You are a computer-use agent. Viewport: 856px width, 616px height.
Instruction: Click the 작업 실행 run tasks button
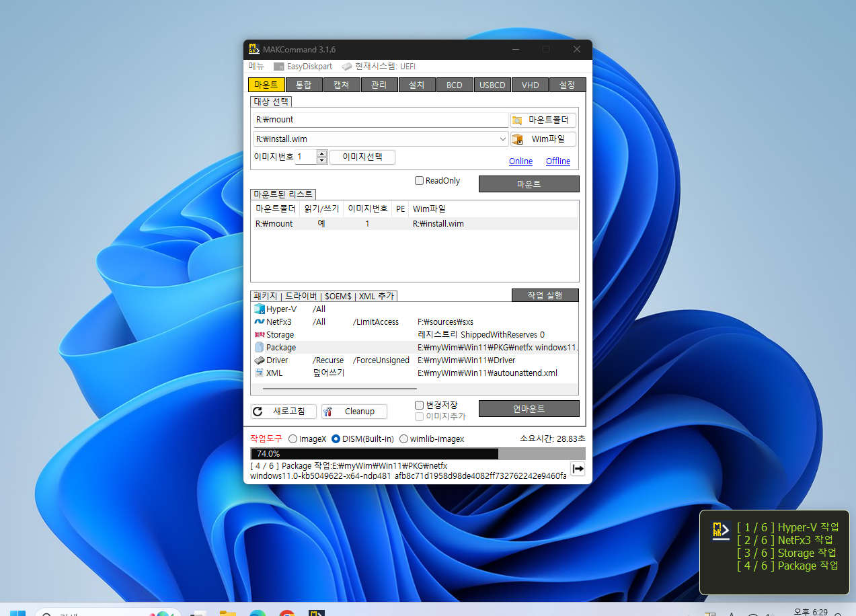click(545, 295)
